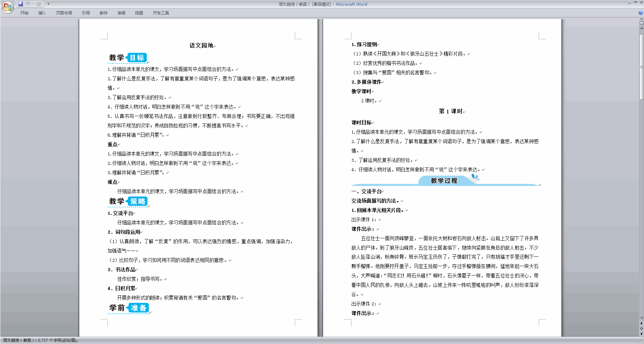Click the 第 1 课时 heading

(x=450, y=111)
